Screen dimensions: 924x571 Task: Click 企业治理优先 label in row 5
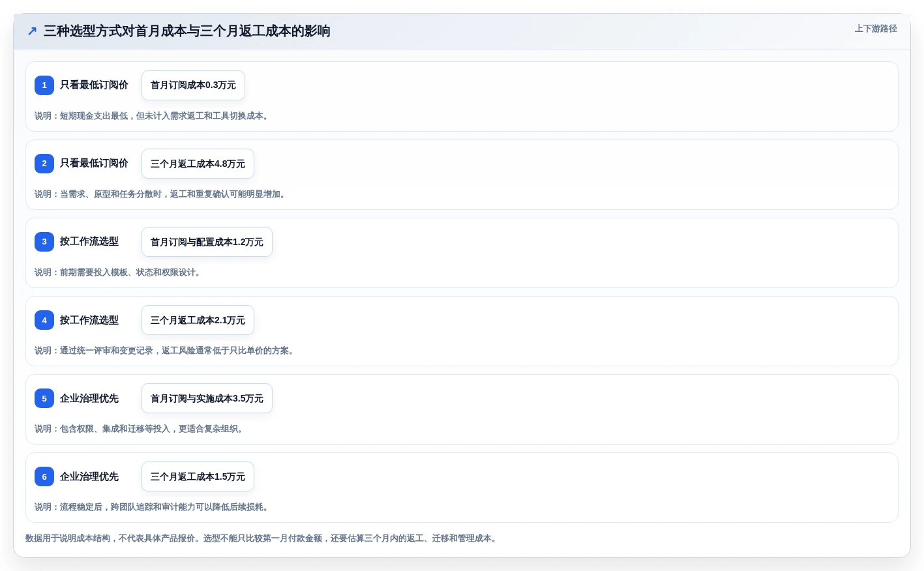click(89, 398)
